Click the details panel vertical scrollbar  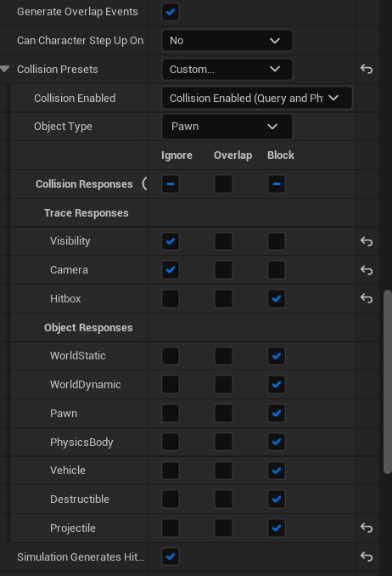(x=387, y=382)
